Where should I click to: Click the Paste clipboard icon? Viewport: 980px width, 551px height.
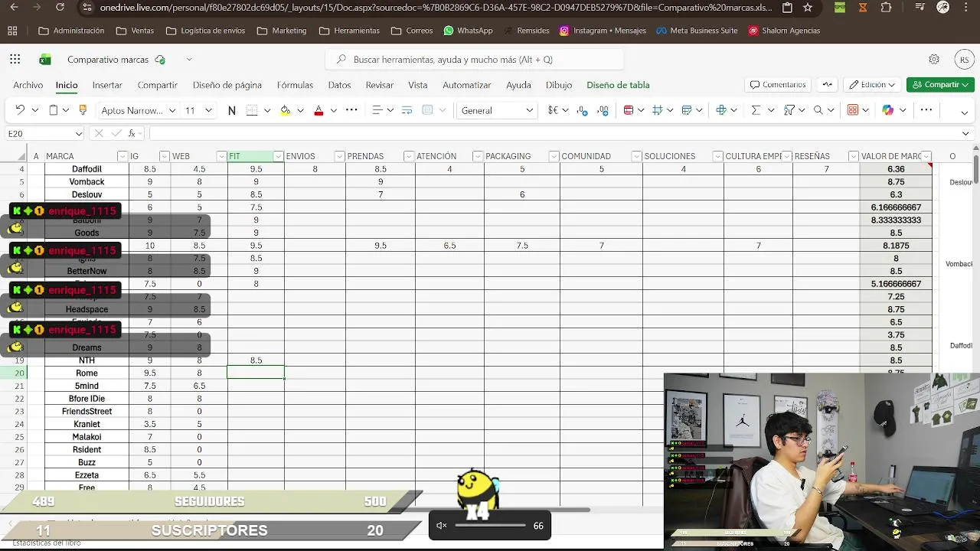(x=53, y=110)
